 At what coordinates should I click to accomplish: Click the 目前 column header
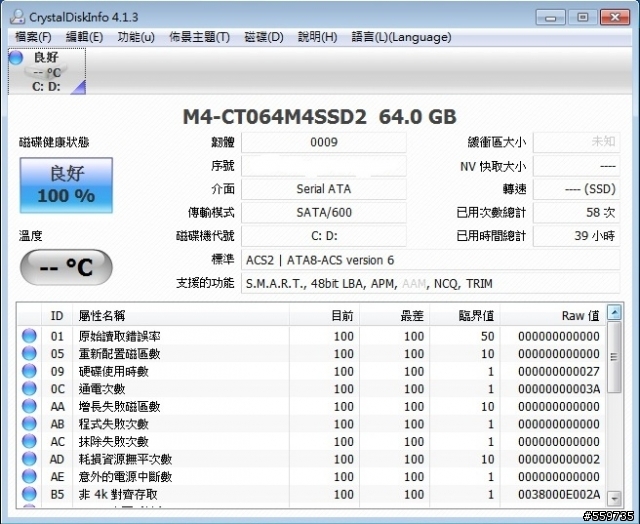coord(324,315)
